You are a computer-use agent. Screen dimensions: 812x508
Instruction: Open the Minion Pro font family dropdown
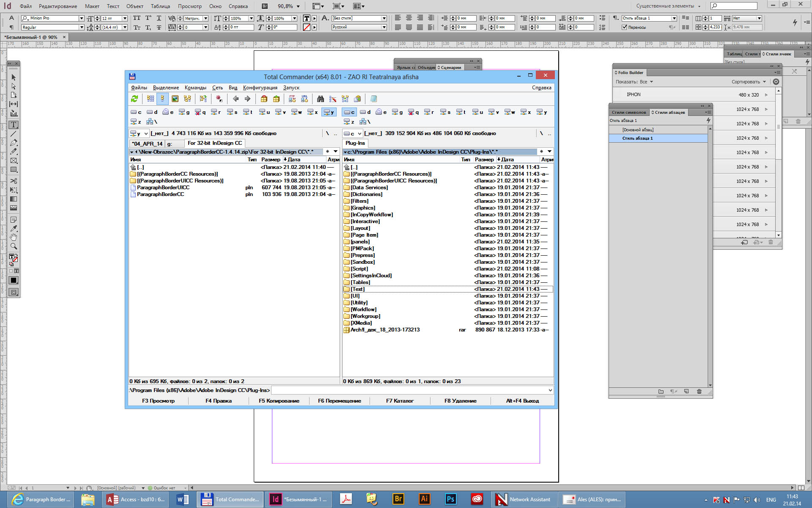pos(81,18)
